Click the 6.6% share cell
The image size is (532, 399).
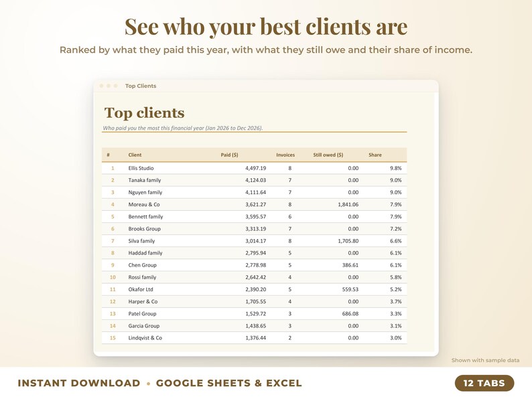click(x=395, y=241)
